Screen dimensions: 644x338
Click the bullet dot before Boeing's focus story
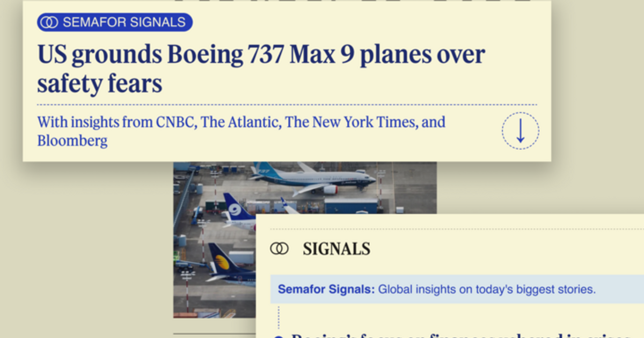(x=278, y=336)
